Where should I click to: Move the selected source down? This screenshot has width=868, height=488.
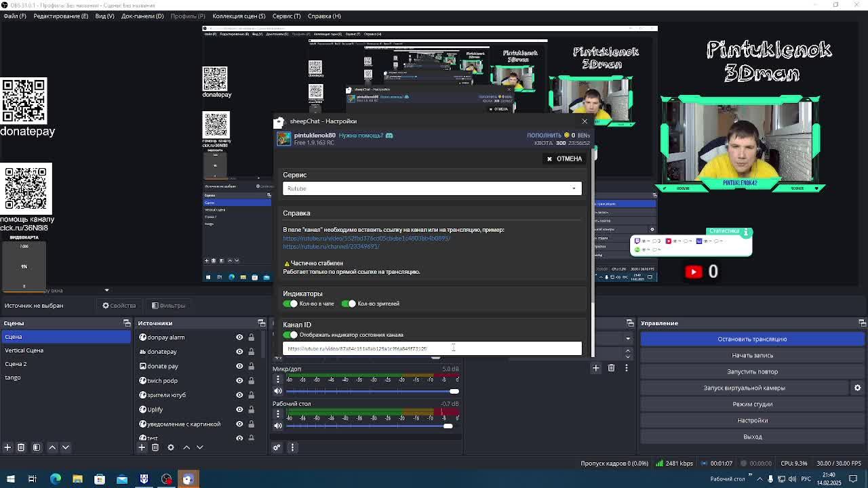pyautogui.click(x=200, y=447)
